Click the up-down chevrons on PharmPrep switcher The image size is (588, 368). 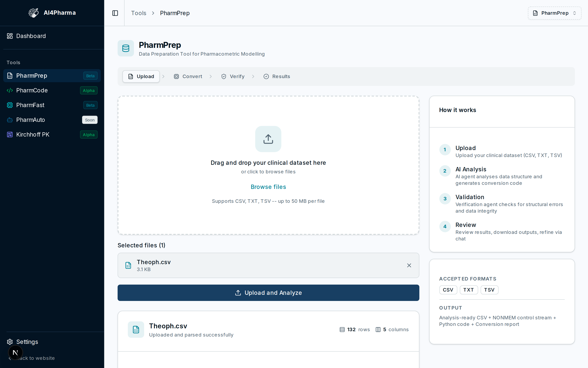pyautogui.click(x=574, y=13)
